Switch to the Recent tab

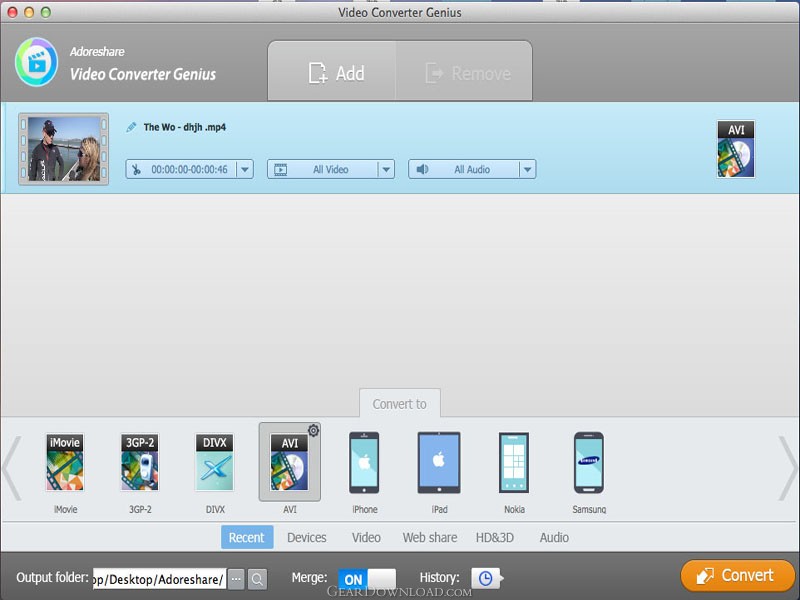click(x=247, y=537)
